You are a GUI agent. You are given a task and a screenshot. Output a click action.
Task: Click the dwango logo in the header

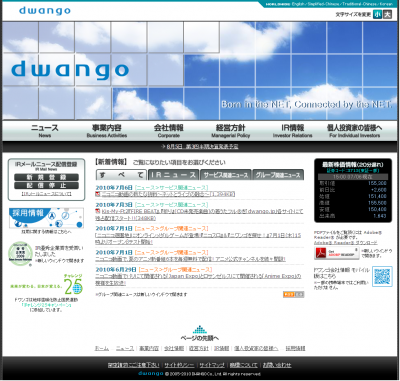tap(45, 11)
